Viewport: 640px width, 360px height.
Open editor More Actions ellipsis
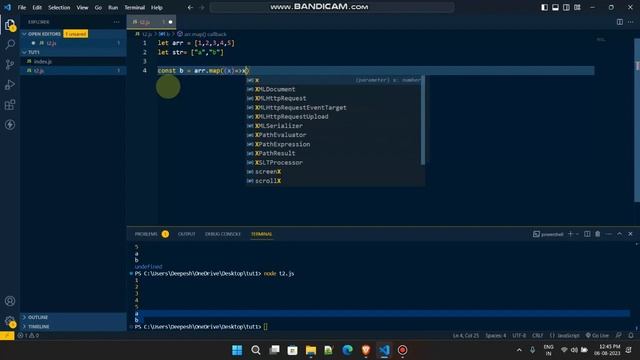[x=631, y=22]
